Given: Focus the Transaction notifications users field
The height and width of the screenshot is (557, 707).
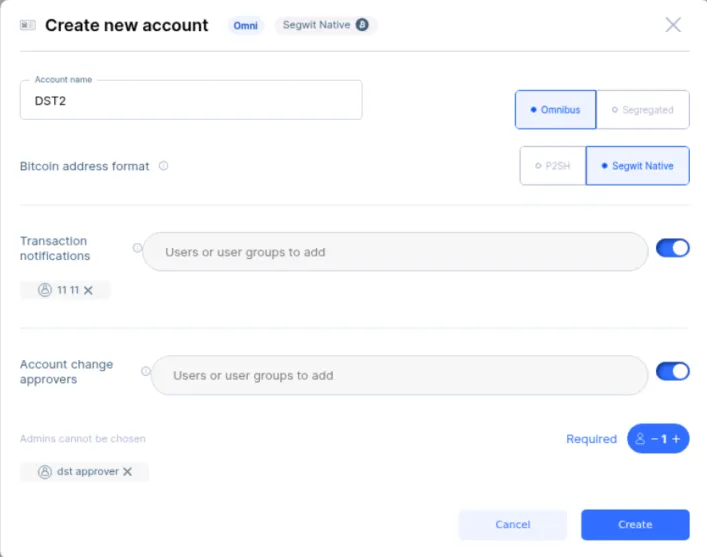Looking at the screenshot, I should tap(395, 252).
